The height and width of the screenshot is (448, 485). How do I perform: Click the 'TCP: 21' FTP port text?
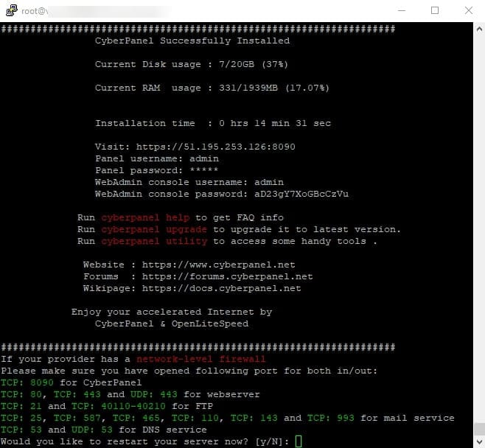coord(21,406)
